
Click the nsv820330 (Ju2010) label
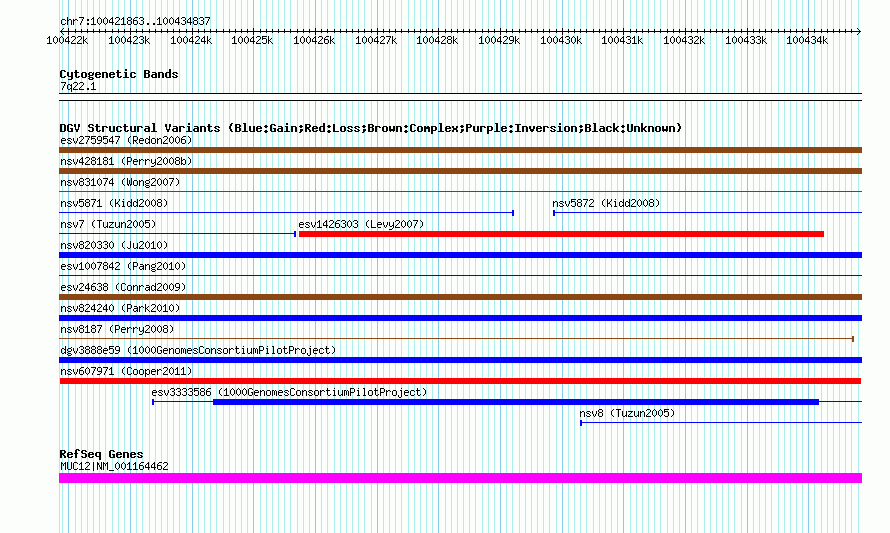click(114, 245)
